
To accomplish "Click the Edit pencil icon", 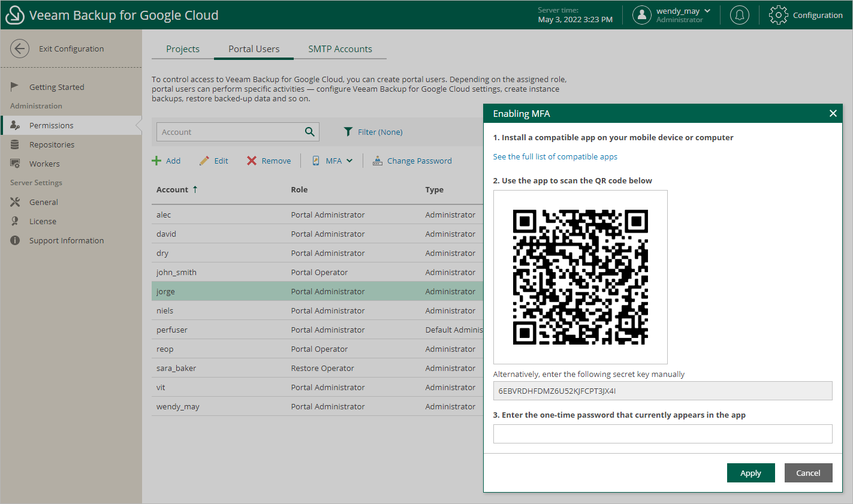I will tap(204, 161).
